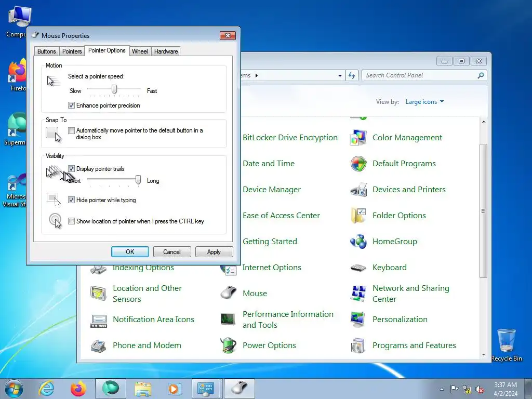Click the Control Panel scrollbar down arrow
The width and height of the screenshot is (532, 399).
coord(484,355)
